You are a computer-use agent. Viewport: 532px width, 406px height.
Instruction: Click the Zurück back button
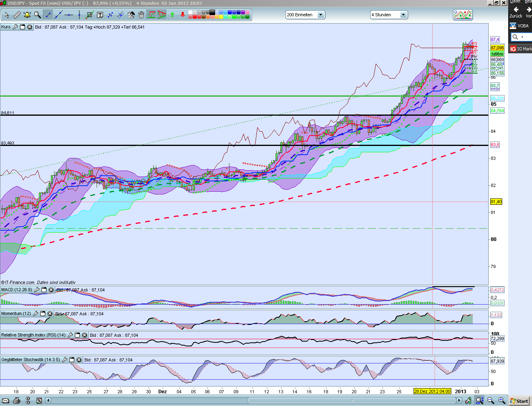click(516, 12)
